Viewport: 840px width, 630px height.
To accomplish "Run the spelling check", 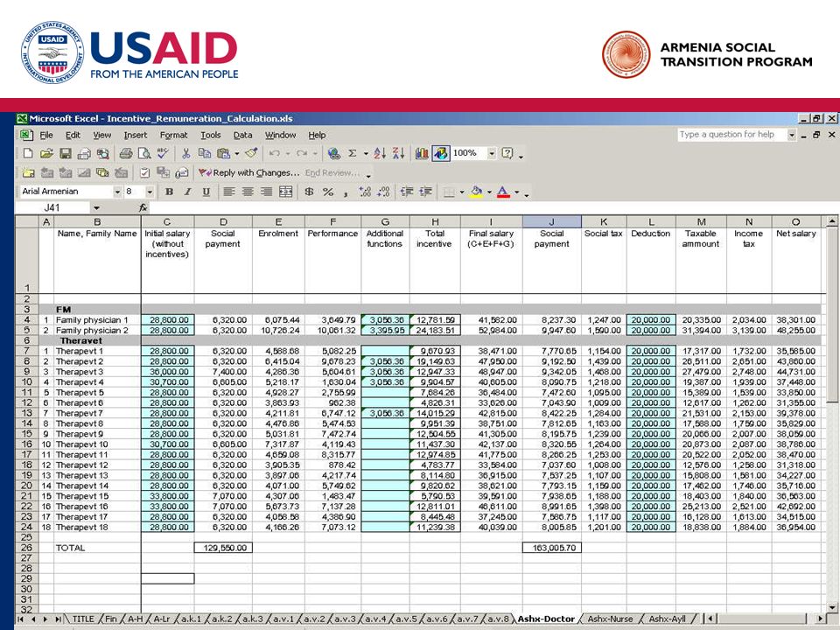I will coord(163,154).
